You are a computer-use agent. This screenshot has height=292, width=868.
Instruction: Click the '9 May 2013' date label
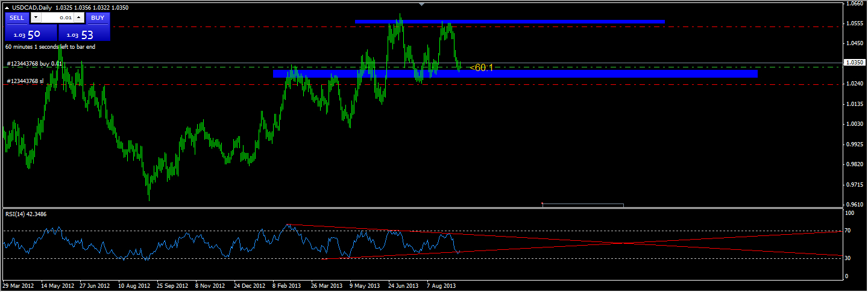(365, 285)
